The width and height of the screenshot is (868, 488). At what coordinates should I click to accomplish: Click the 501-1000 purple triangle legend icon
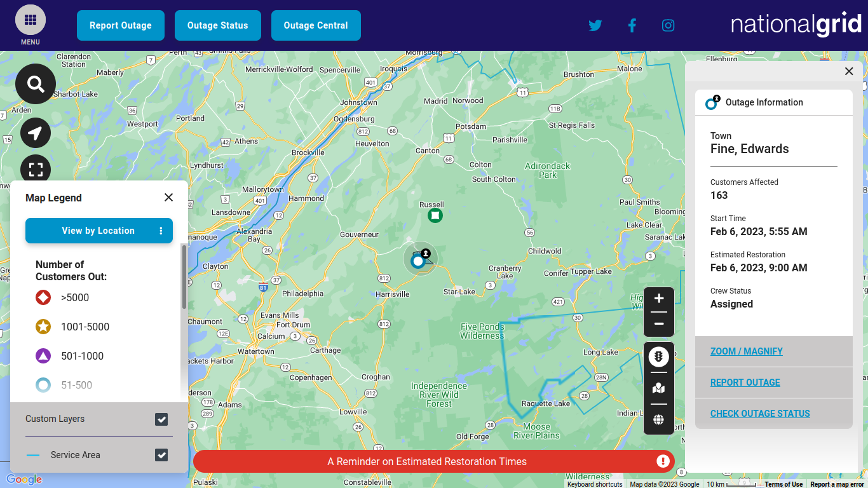(43, 356)
